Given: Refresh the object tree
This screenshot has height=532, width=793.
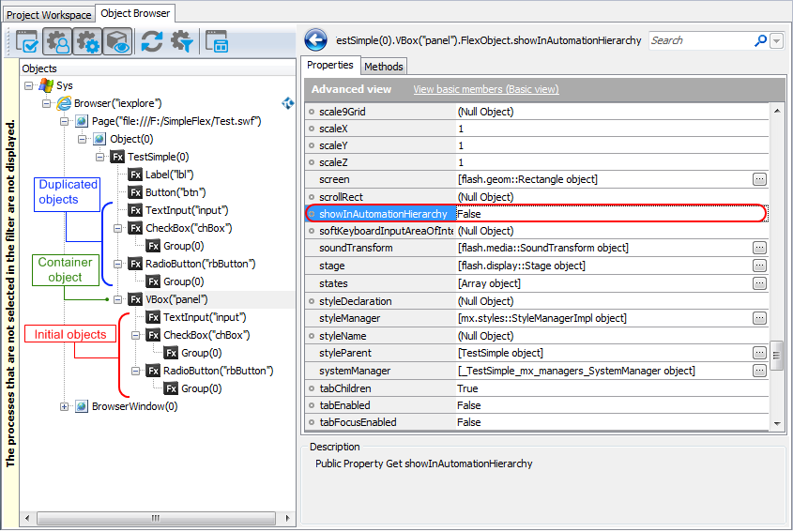Looking at the screenshot, I should click(152, 41).
